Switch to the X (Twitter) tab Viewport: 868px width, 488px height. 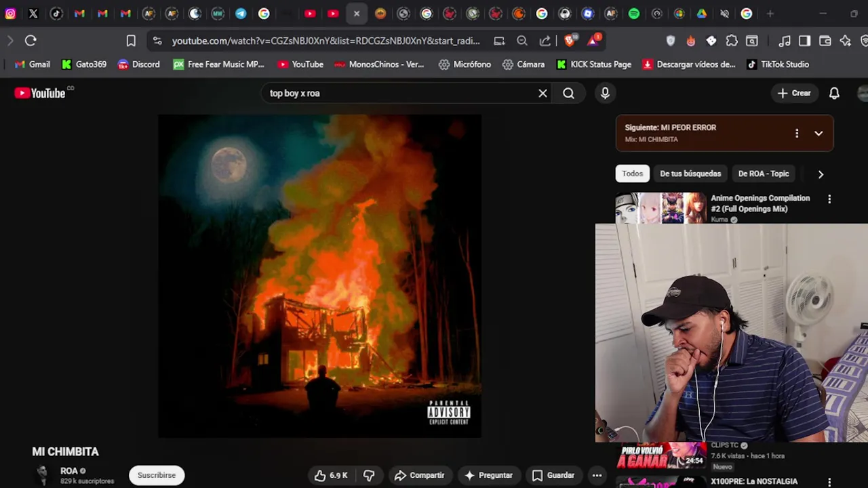[33, 14]
